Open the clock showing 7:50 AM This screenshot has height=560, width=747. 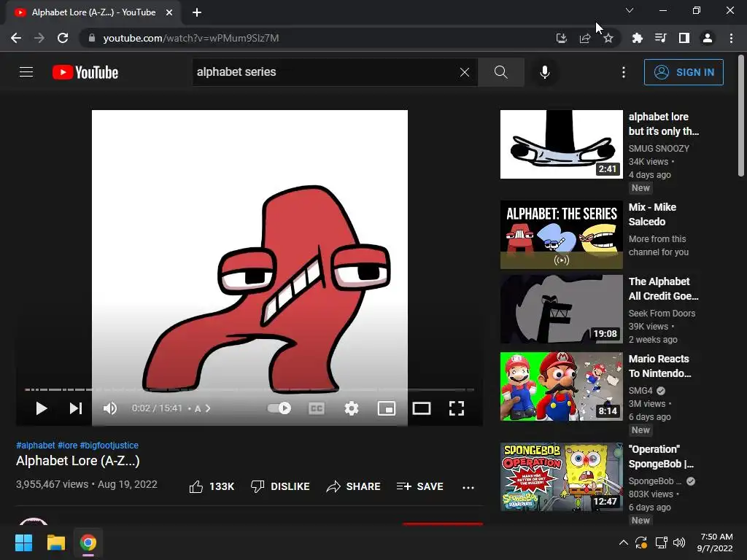(x=715, y=542)
